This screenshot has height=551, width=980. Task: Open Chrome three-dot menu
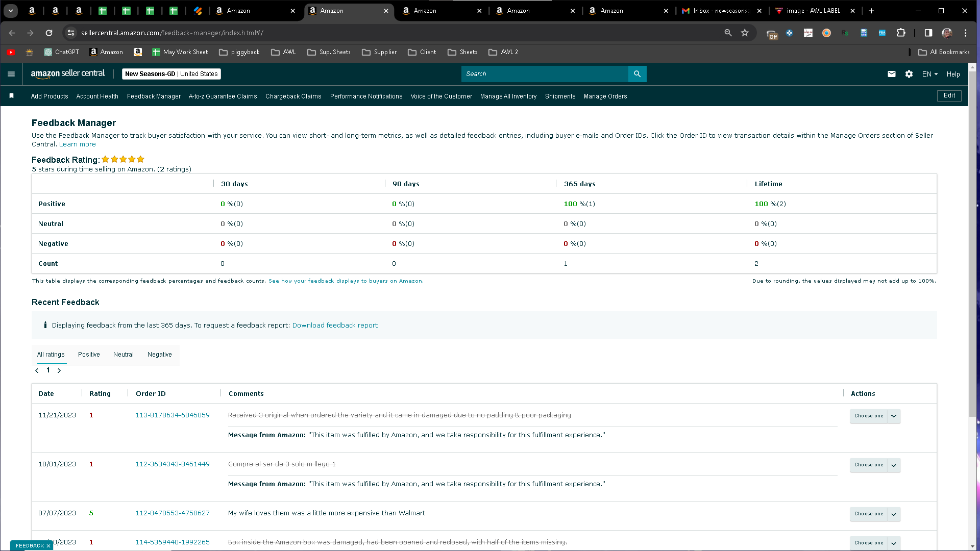(x=965, y=33)
